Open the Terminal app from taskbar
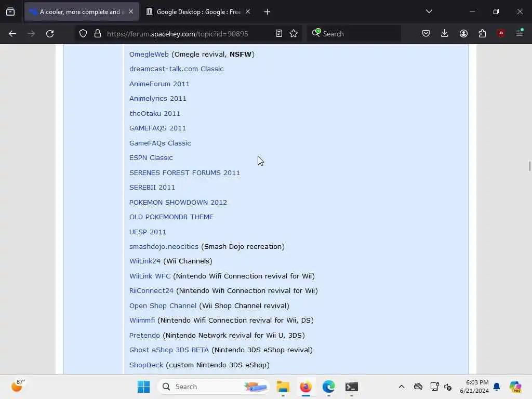Image resolution: width=532 pixels, height=399 pixels. (352, 387)
